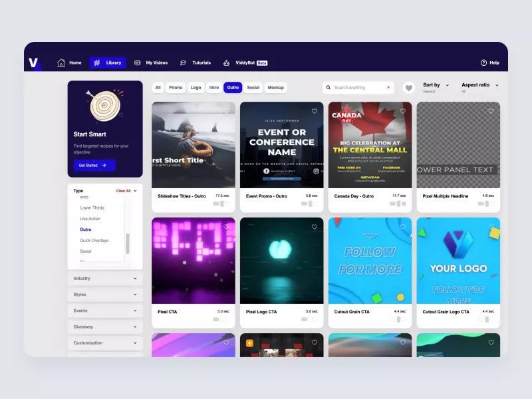Open the Canada Day - Outro thumbnail
The height and width of the screenshot is (399, 532).
370,145
